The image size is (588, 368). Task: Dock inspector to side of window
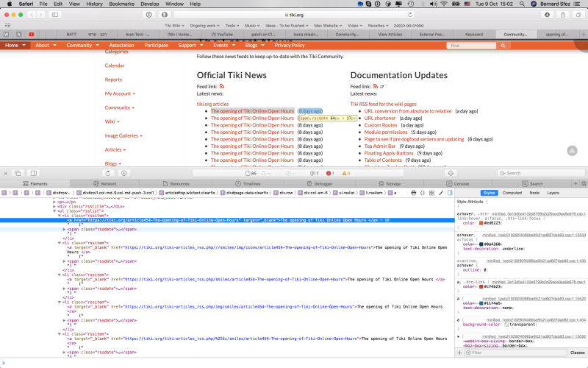(x=34, y=173)
